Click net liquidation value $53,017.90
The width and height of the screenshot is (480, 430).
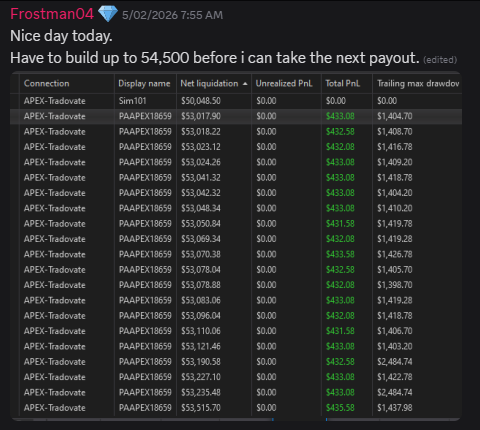coord(201,116)
